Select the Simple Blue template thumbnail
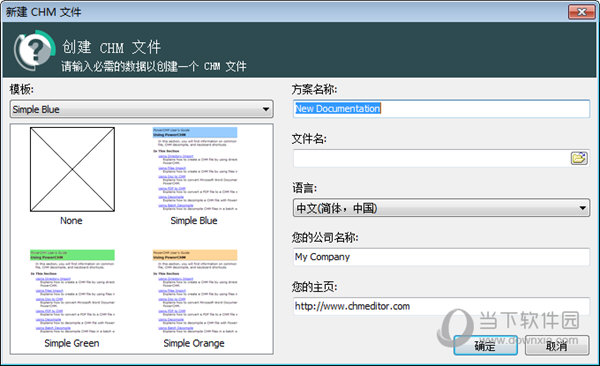 point(195,170)
